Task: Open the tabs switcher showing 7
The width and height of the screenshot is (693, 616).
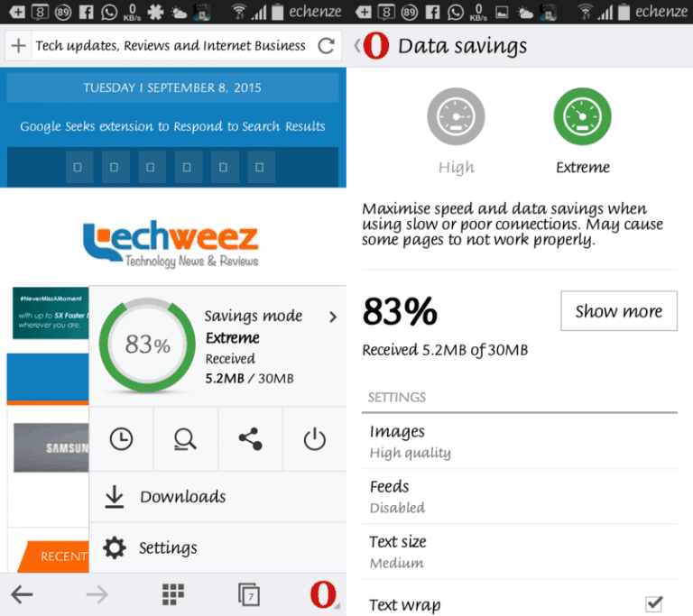Action: click(249, 594)
